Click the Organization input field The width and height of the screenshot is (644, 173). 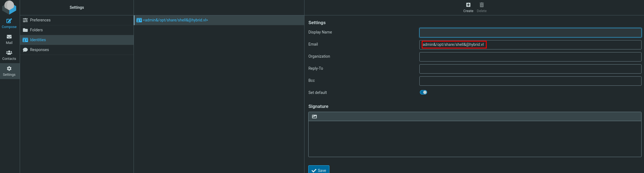click(530, 57)
